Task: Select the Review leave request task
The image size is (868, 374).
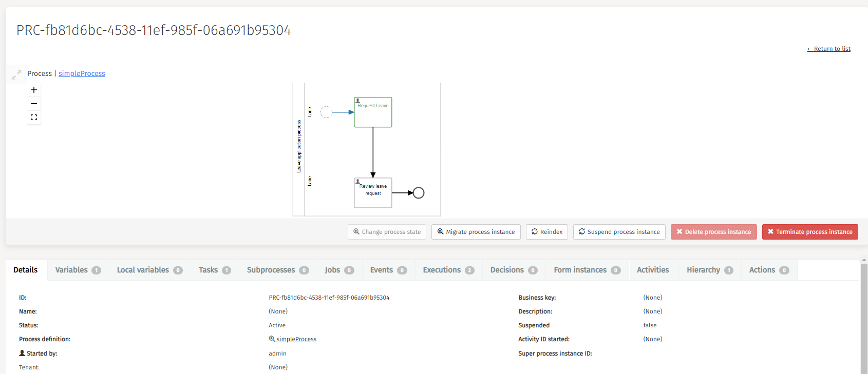Action: coord(373,193)
